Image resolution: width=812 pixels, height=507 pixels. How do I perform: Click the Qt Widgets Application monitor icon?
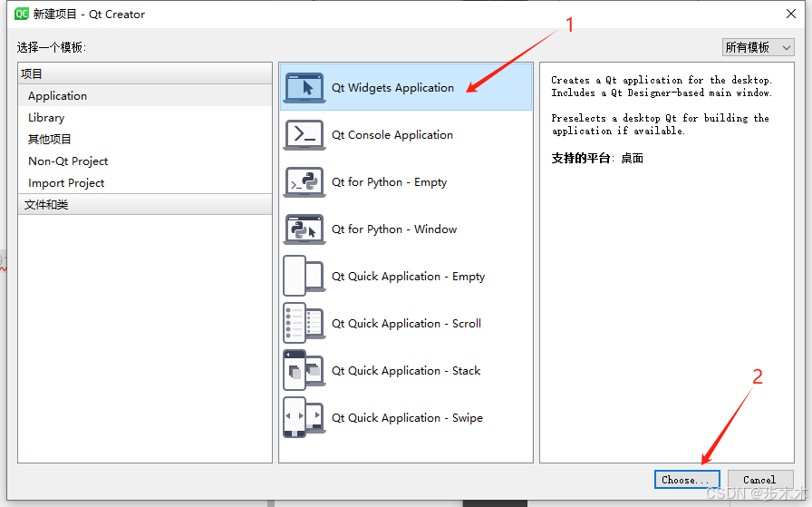tap(304, 88)
